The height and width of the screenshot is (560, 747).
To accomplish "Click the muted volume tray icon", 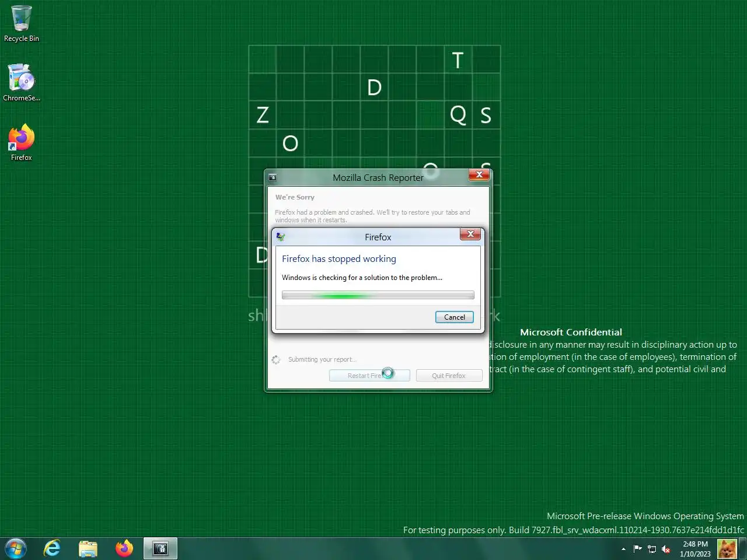I will point(666,549).
